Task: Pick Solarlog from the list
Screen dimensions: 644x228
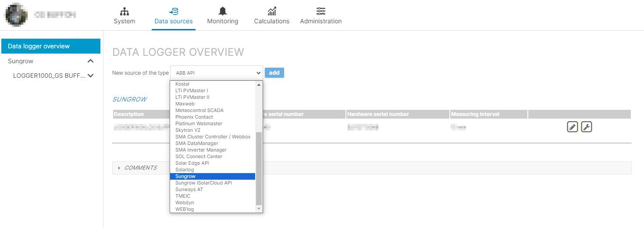Action: tap(213, 170)
